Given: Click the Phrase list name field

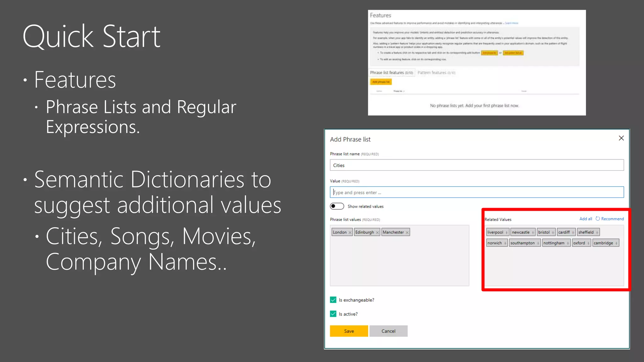Looking at the screenshot, I should (x=476, y=165).
